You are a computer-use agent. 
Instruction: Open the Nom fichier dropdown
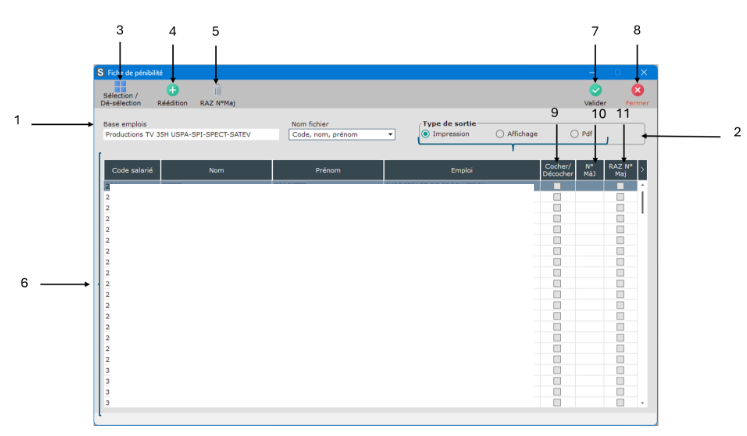[390, 134]
